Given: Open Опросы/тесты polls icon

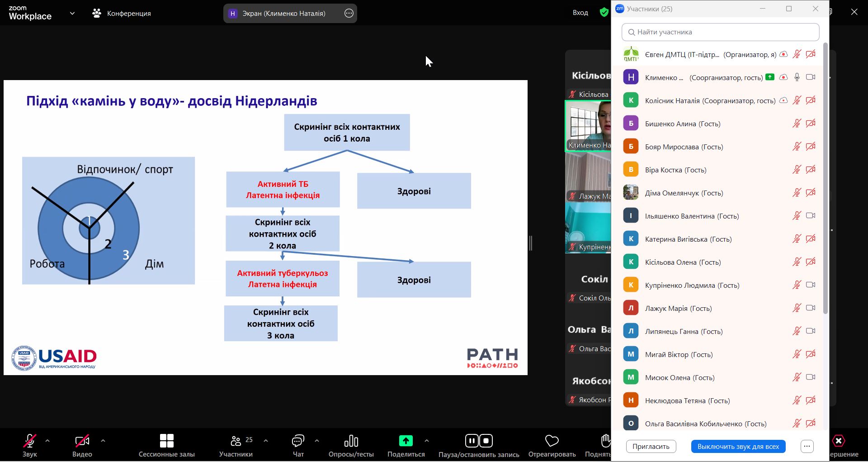Looking at the screenshot, I should click(351, 441).
